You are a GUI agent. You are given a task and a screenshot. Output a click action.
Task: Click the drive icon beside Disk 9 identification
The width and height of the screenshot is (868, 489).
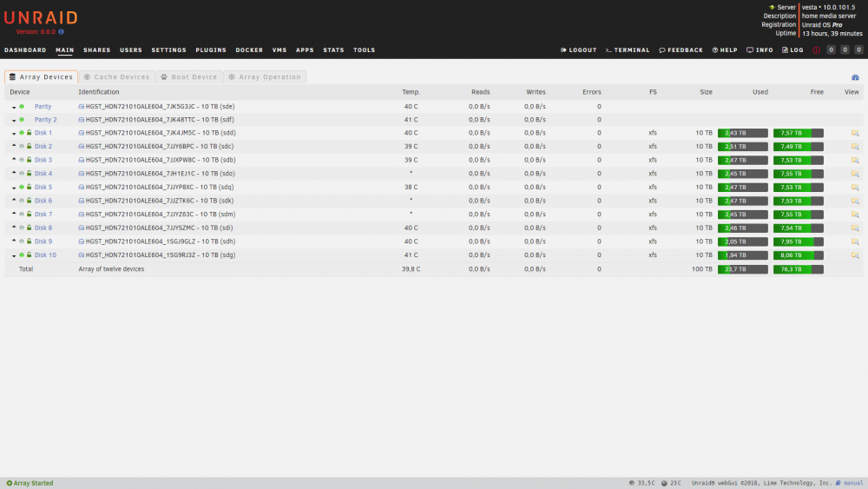click(x=82, y=242)
